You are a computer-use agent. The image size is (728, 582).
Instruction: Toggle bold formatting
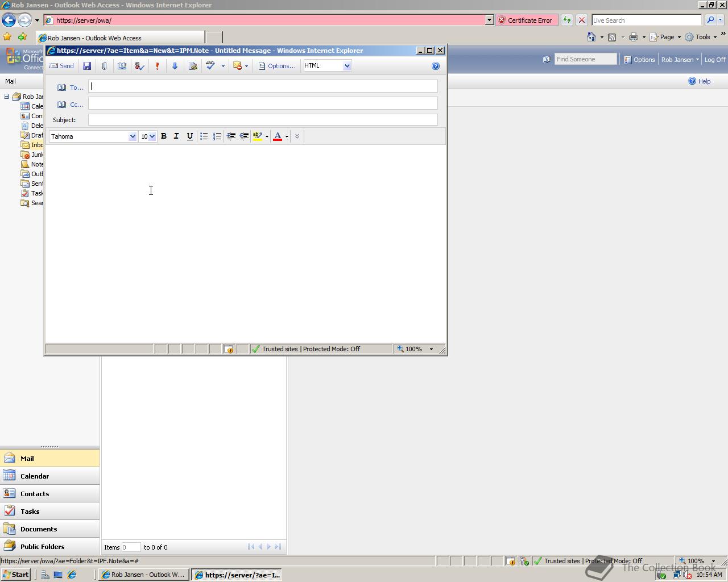click(164, 136)
